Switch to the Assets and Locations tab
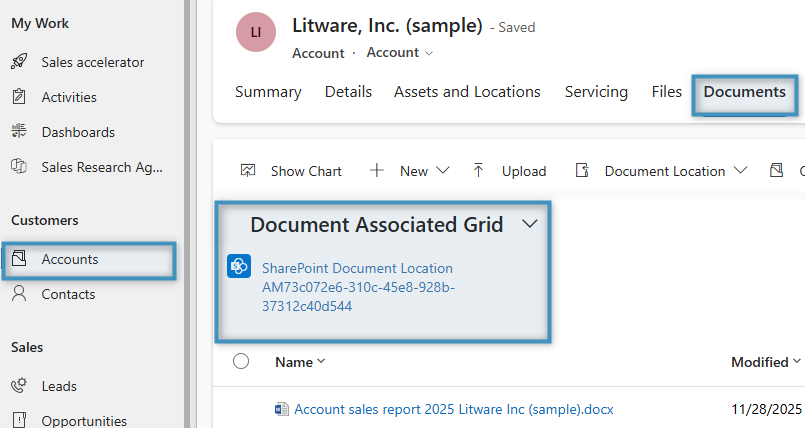 pos(467,92)
